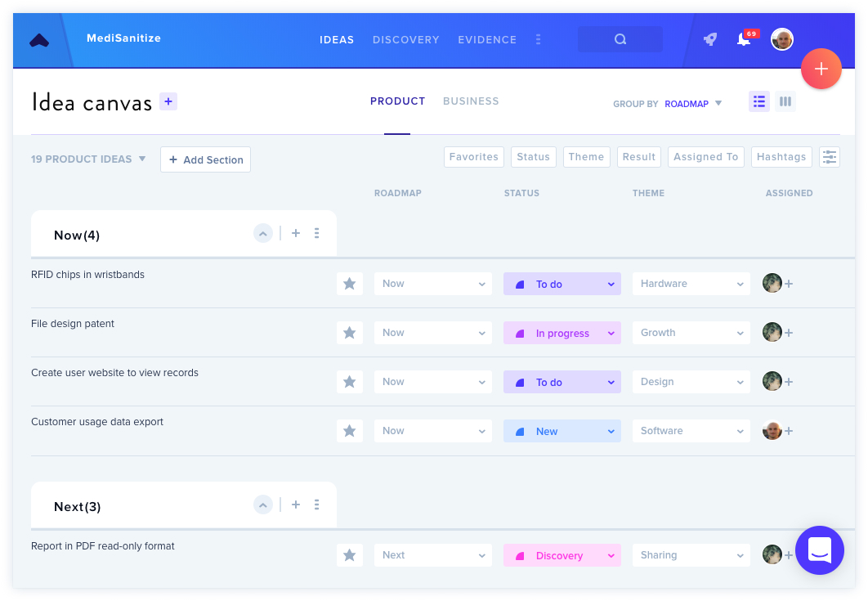Screen dimensions: 868x601
Task: Go to Ideas in top navigation
Action: pos(337,40)
